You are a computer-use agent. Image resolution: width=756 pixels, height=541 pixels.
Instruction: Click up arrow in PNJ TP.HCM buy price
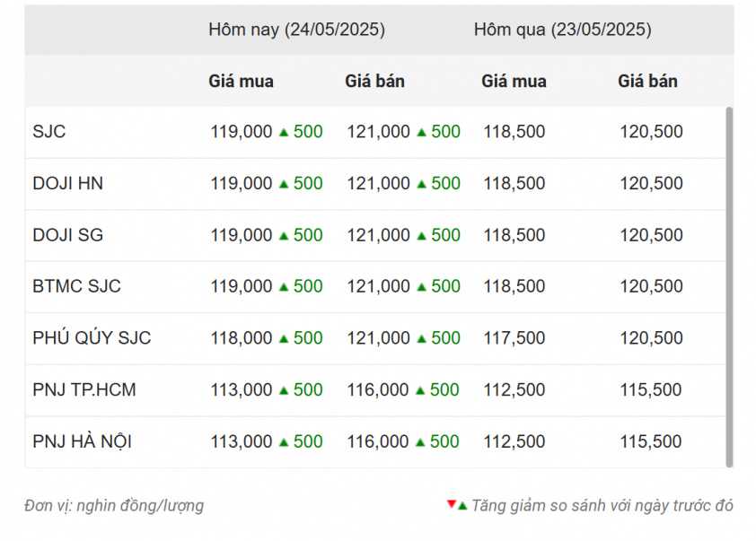click(284, 390)
